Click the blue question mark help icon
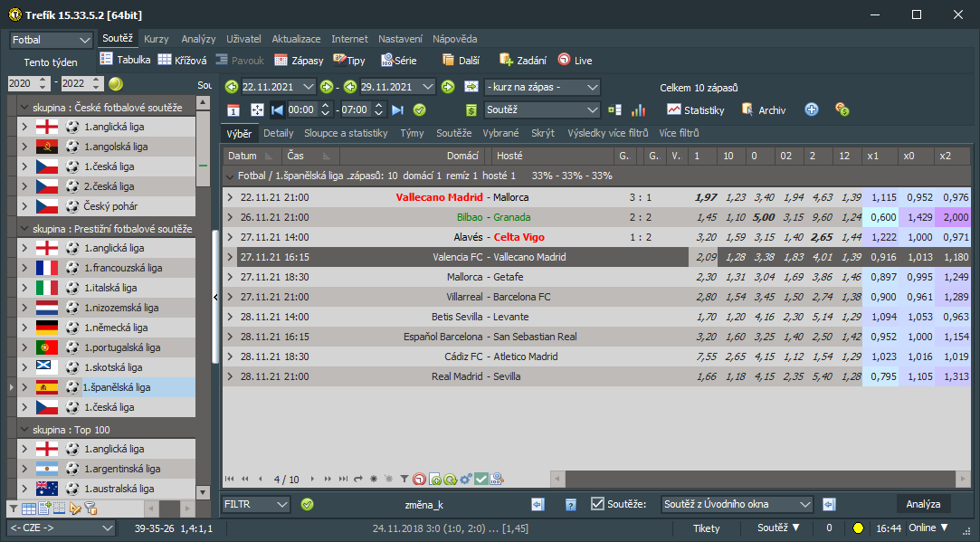 tap(570, 505)
